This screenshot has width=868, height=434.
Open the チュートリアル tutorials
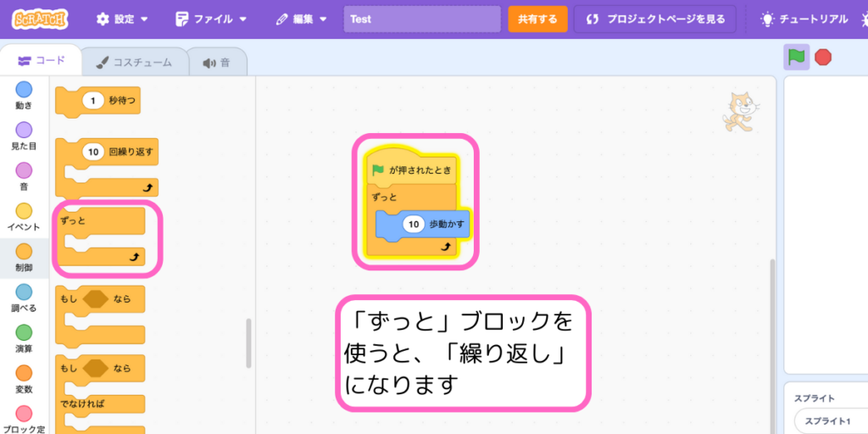tap(804, 19)
